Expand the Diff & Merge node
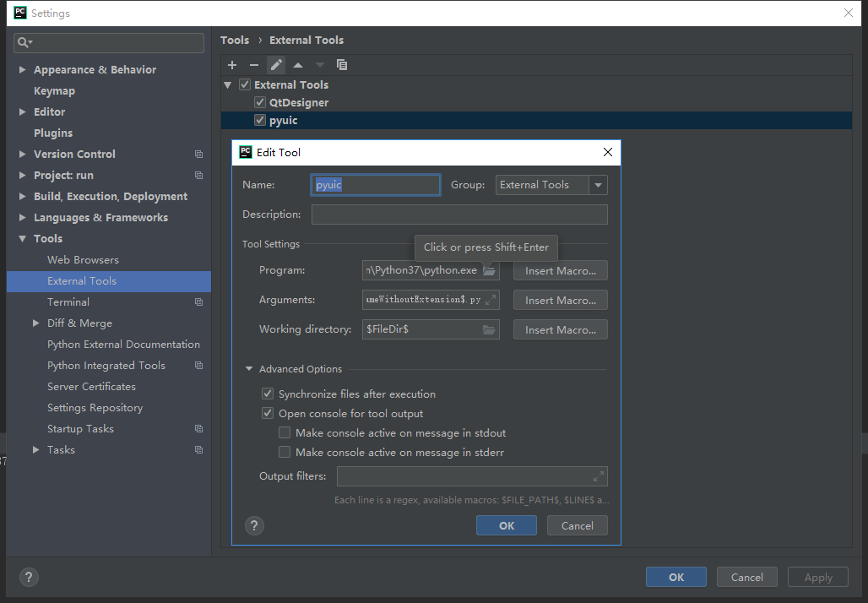 [36, 323]
